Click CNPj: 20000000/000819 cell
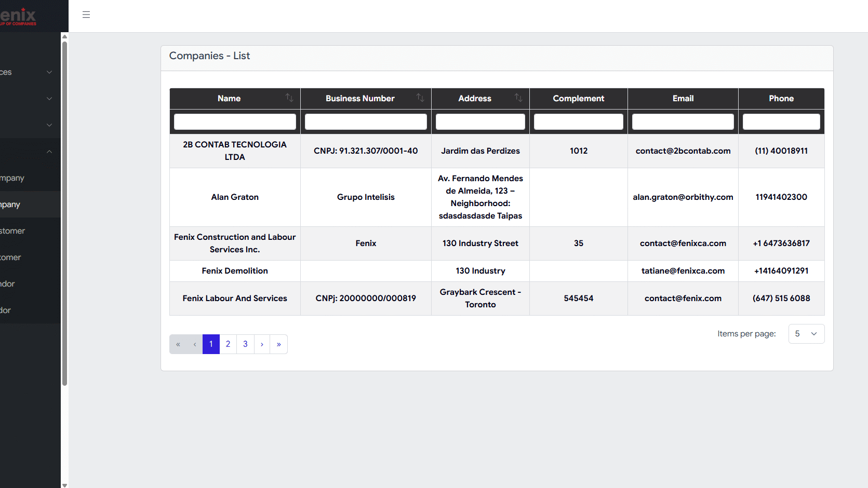 click(366, 299)
